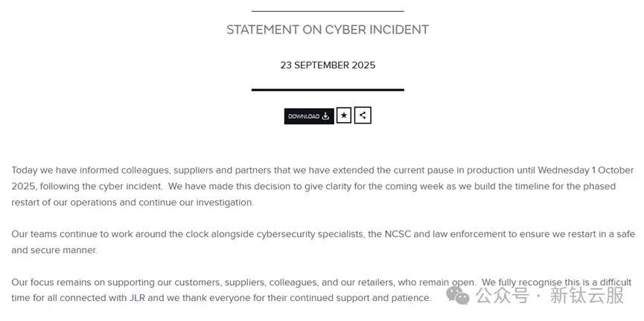Click the "Statement on Cyber Incident" heading
Screen dimensions: 644x321
[x=328, y=30]
